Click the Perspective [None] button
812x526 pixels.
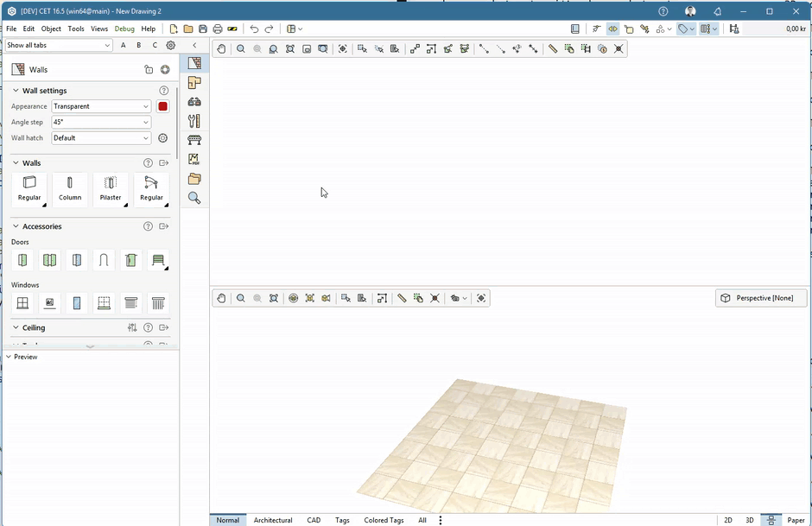click(x=761, y=298)
